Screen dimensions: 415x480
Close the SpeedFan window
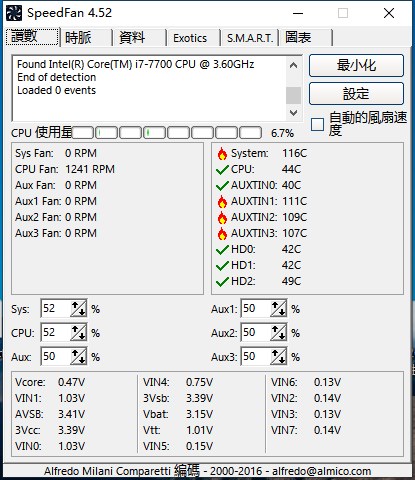(389, 13)
